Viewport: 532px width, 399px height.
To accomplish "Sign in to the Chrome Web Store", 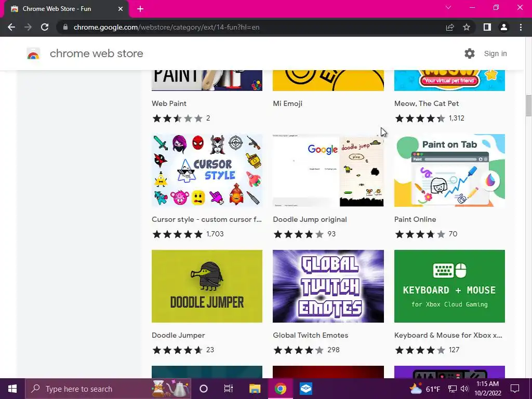I will (495, 54).
